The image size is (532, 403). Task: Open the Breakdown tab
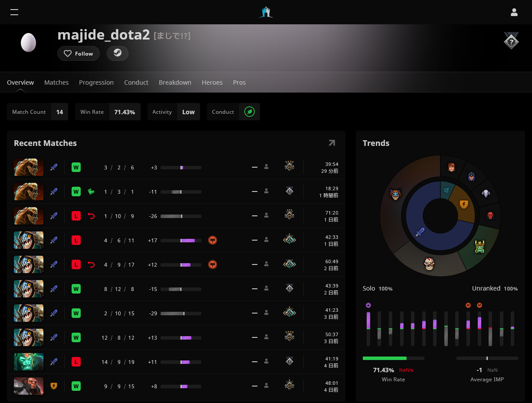175,83
